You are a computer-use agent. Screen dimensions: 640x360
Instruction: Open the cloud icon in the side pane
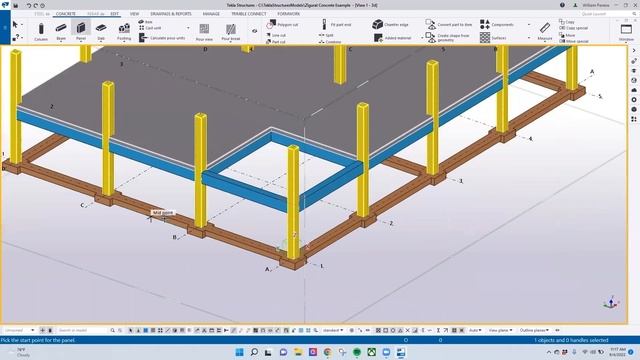[634, 90]
